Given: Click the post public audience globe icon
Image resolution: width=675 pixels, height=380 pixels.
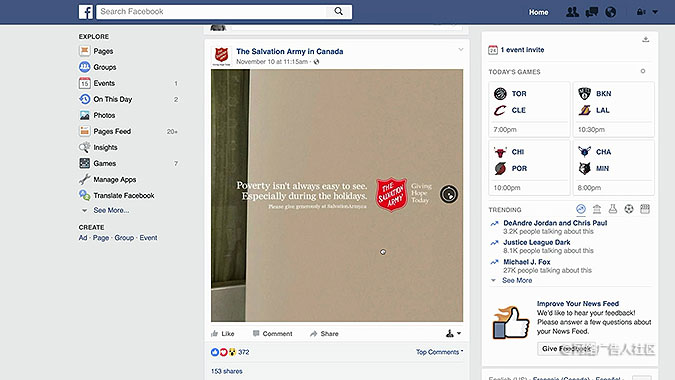Looking at the screenshot, I should [x=316, y=62].
